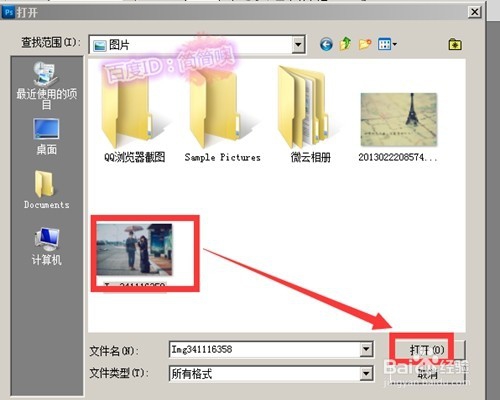Select the couple with umbrella image thumbnail
Viewport: 500px width, 400px height.
click(135, 249)
